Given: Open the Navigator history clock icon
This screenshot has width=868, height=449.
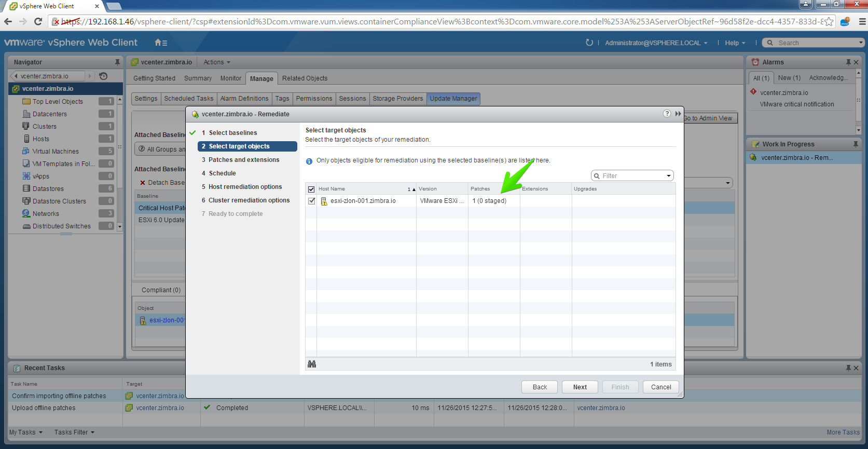Looking at the screenshot, I should (x=103, y=76).
